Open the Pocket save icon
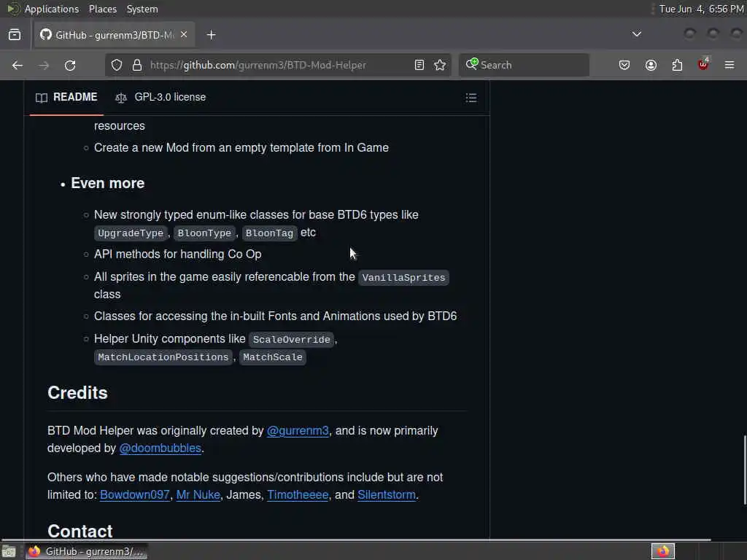The width and height of the screenshot is (747, 560). (x=624, y=65)
